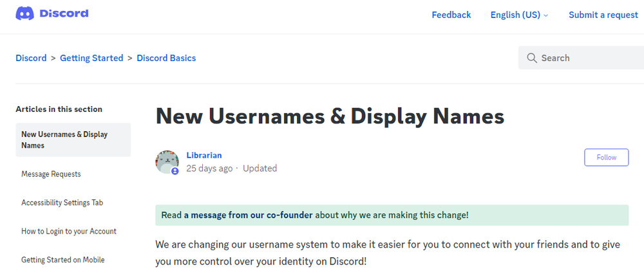Image resolution: width=644 pixels, height=274 pixels.
Task: Click the user badge on avatar
Action: (175, 171)
